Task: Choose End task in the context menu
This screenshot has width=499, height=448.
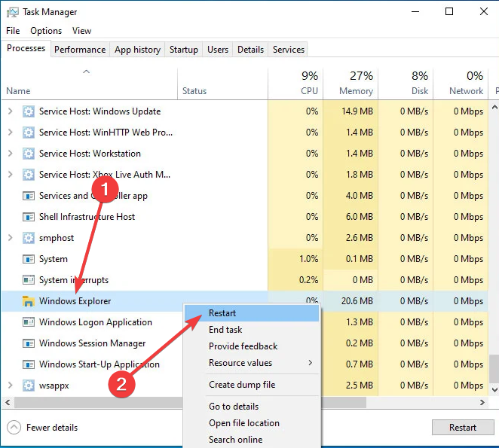Action: pyautogui.click(x=252, y=330)
